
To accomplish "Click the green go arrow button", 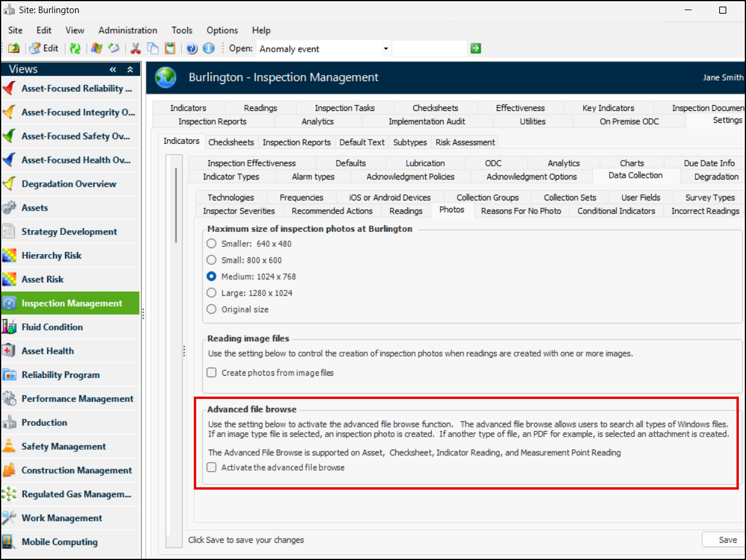I will pyautogui.click(x=475, y=48).
